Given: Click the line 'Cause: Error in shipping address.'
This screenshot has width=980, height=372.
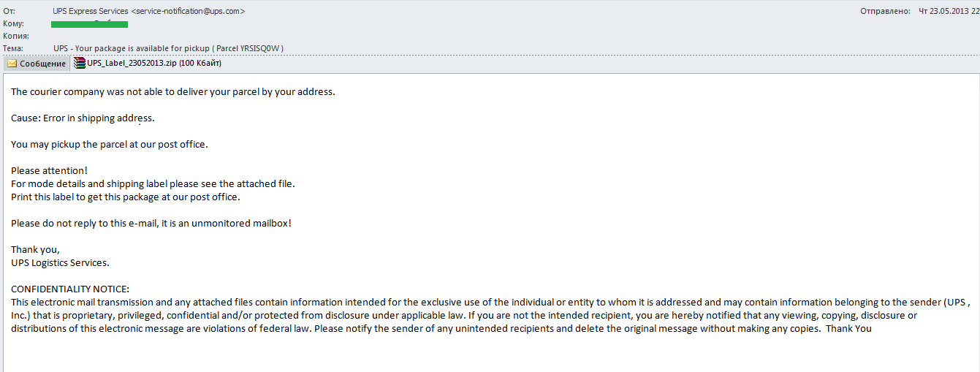Looking at the screenshot, I should tap(83, 118).
